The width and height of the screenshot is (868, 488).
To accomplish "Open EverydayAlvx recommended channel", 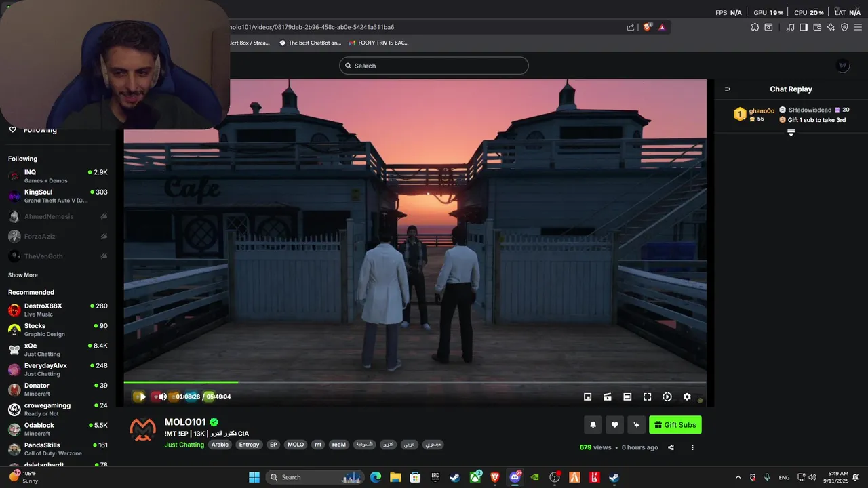I will pos(58,369).
